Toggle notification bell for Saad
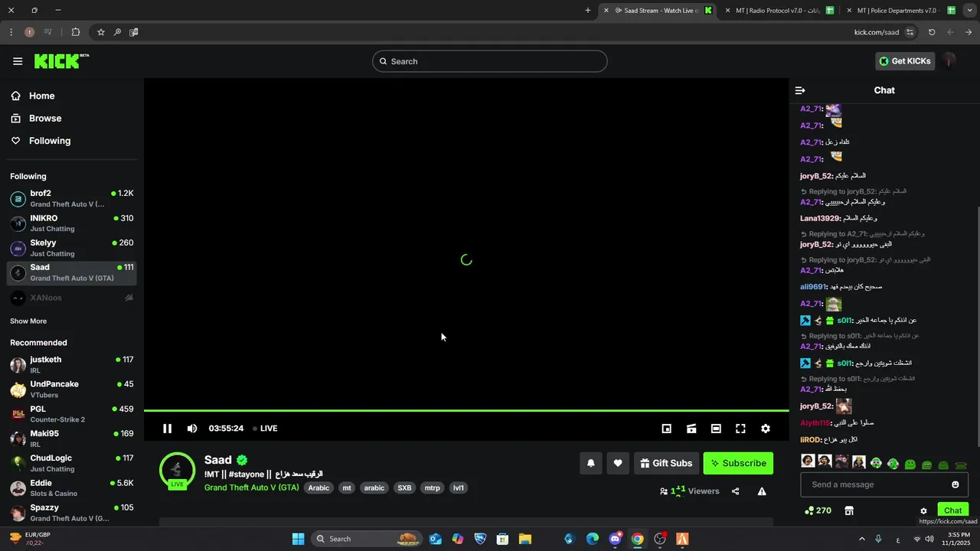The image size is (980, 551). pos(590,463)
